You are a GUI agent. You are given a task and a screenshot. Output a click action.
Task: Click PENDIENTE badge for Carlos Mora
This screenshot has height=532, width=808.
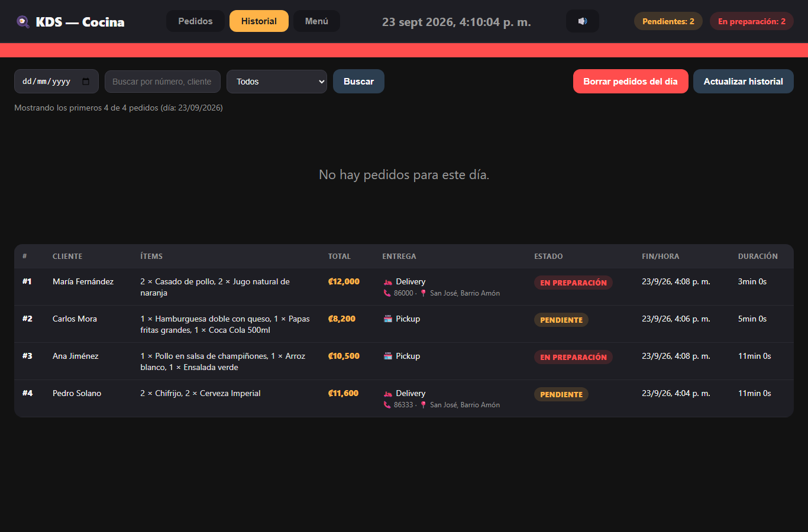[x=561, y=320]
